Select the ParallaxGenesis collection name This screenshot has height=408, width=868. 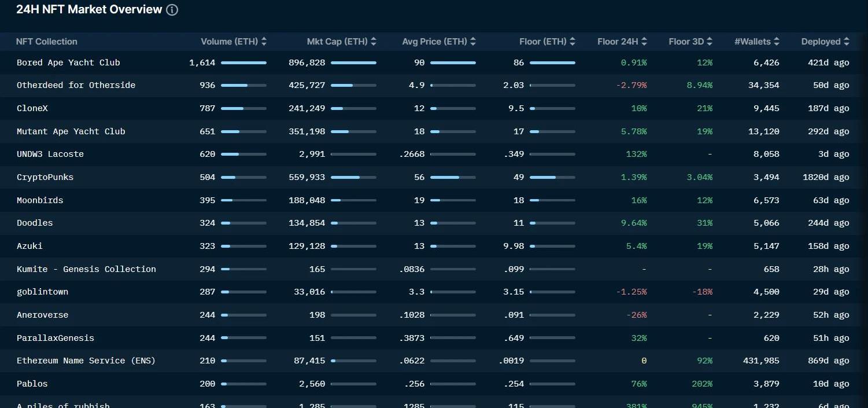[x=56, y=338]
